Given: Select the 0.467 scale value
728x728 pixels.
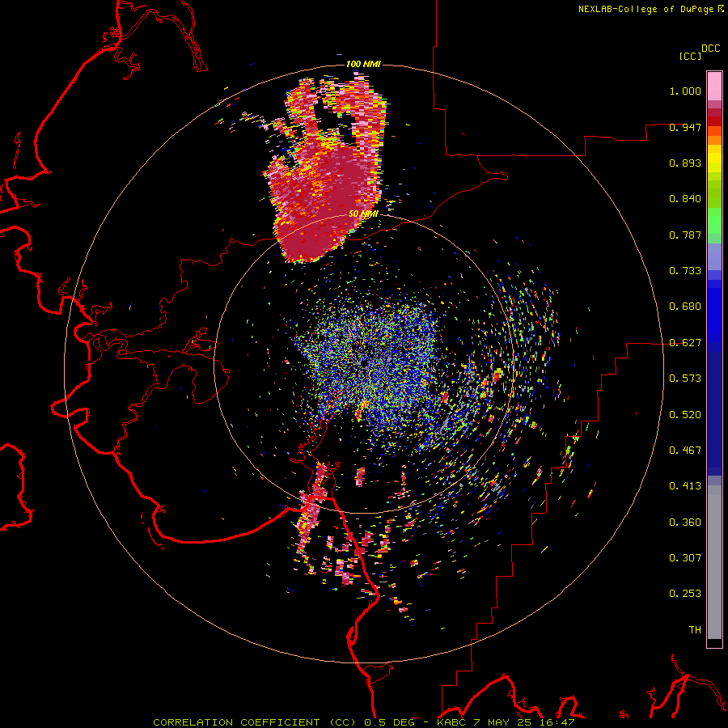Looking at the screenshot, I should [685, 451].
